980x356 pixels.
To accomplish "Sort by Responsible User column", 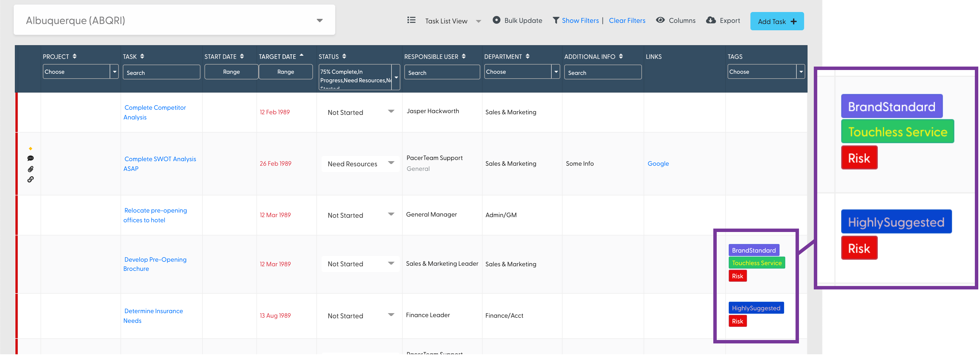I will coord(463,56).
